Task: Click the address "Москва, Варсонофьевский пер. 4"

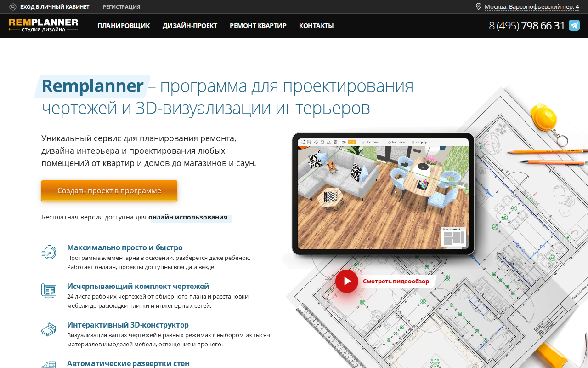Action: click(532, 7)
